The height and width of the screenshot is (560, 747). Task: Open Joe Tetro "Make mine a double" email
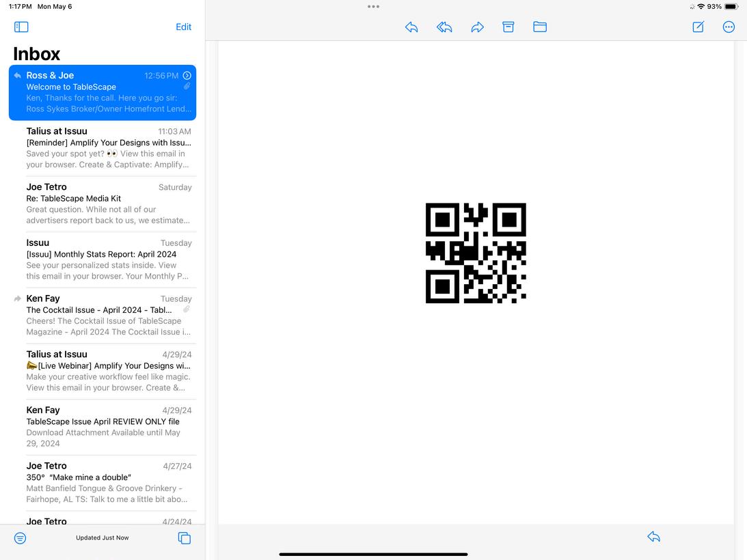(103, 482)
